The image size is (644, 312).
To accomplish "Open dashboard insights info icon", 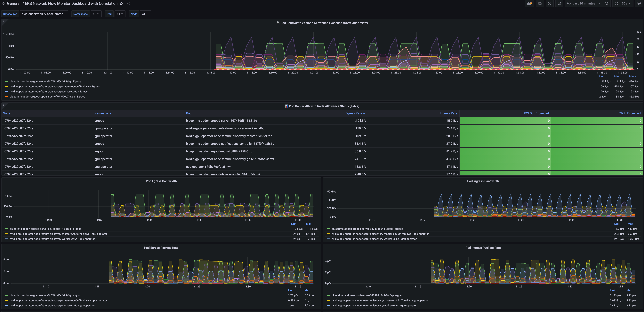I will point(550,4).
